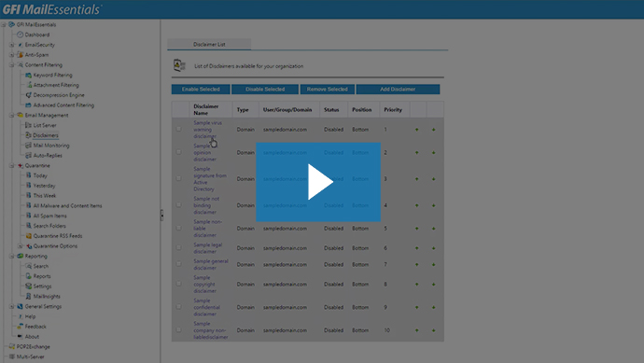The image size is (644, 363).
Task: Collapse the Reporting tree node
Action: [x=11, y=256]
